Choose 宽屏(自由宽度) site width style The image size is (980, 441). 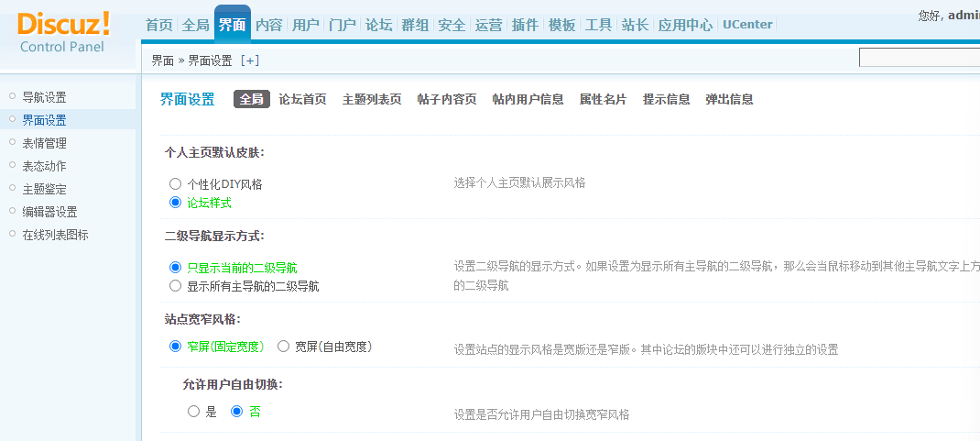click(x=283, y=347)
